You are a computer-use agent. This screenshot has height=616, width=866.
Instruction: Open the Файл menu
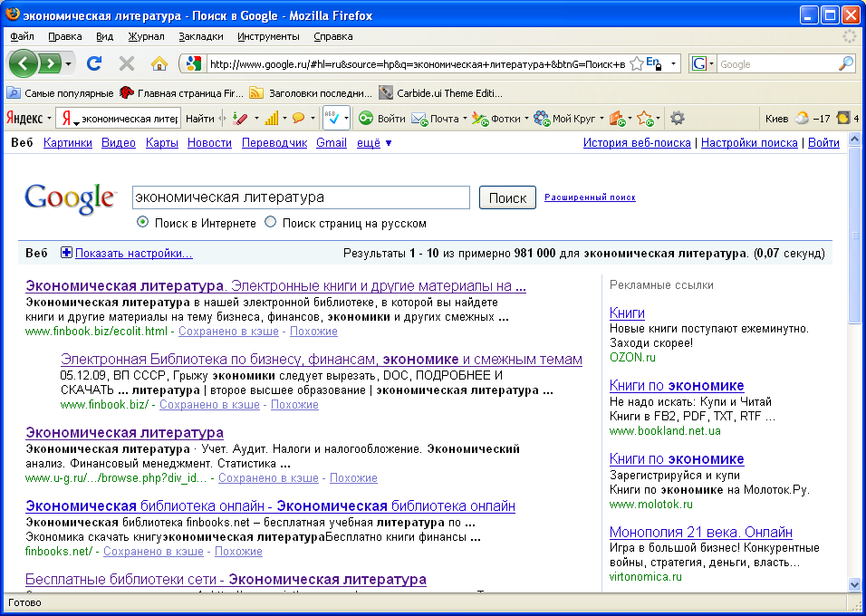point(22,36)
